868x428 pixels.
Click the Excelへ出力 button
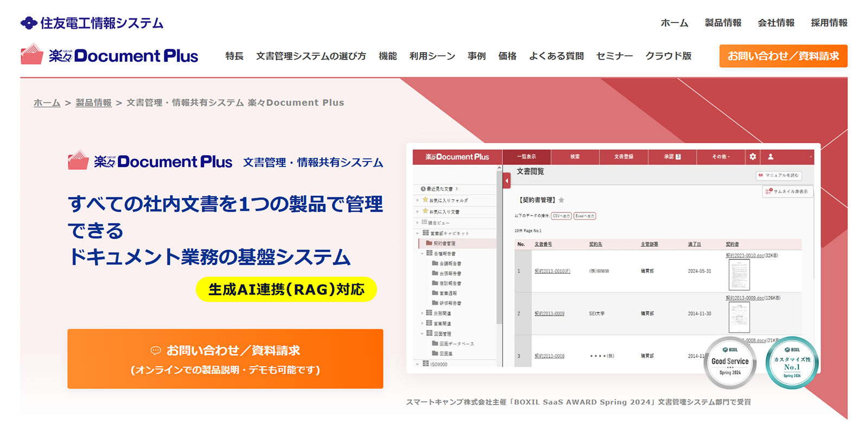pyautogui.click(x=585, y=216)
